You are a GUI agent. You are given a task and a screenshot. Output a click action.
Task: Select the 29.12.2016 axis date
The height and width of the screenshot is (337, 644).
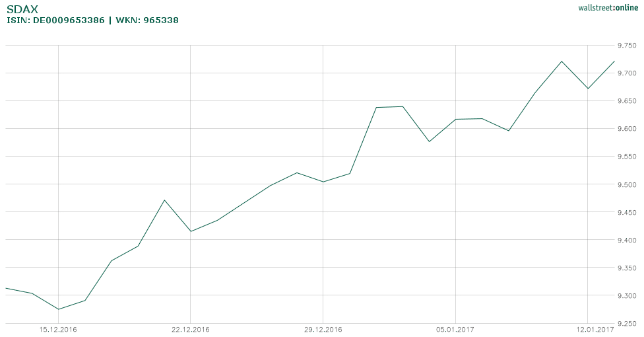click(323, 330)
